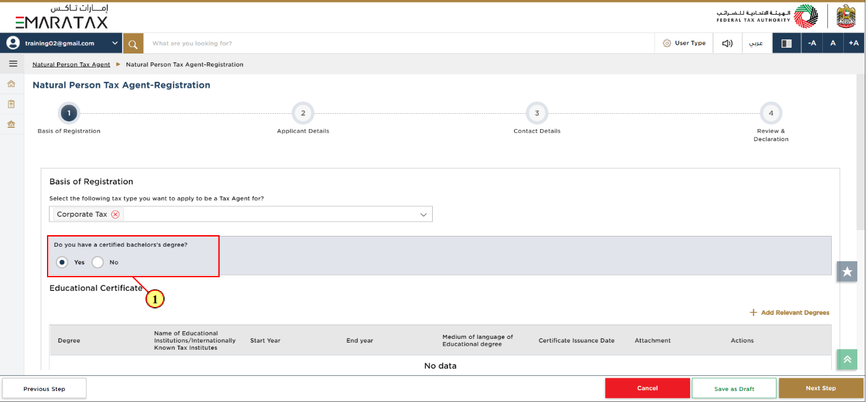Image resolution: width=868 pixels, height=405 pixels.
Task: Click the Next Step button
Action: click(821, 388)
